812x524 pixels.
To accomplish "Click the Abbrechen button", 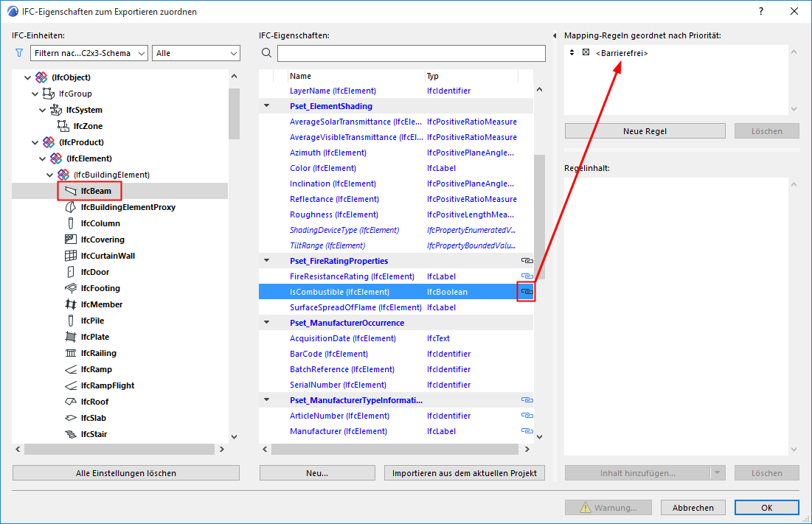I will click(x=693, y=508).
